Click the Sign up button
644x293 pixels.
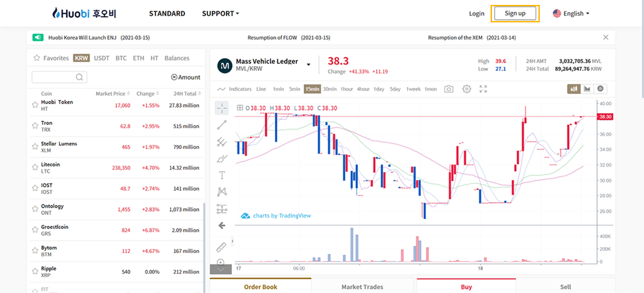point(515,13)
